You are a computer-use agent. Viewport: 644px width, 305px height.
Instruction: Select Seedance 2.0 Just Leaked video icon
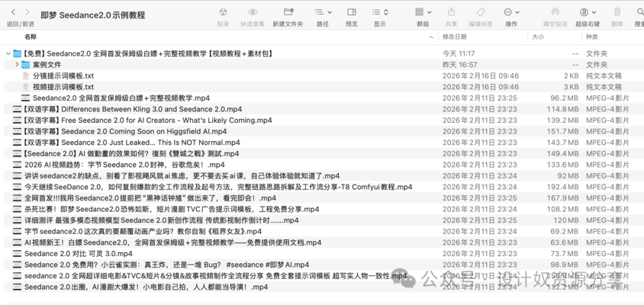pos(17,142)
